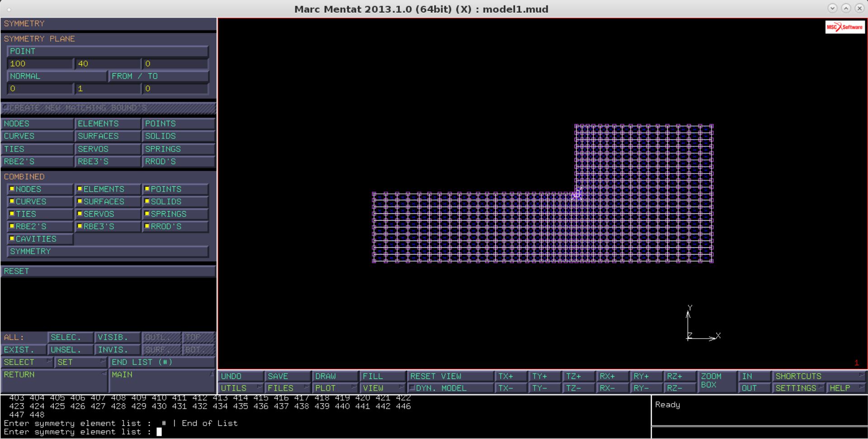Toggle combined SPRINGS option
The height and width of the screenshot is (439, 868).
(175, 214)
